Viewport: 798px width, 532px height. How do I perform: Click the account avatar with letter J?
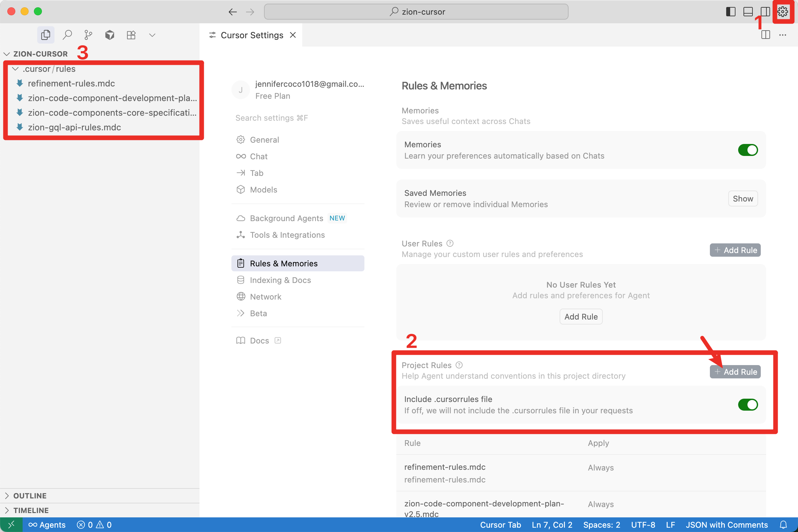pyautogui.click(x=240, y=90)
